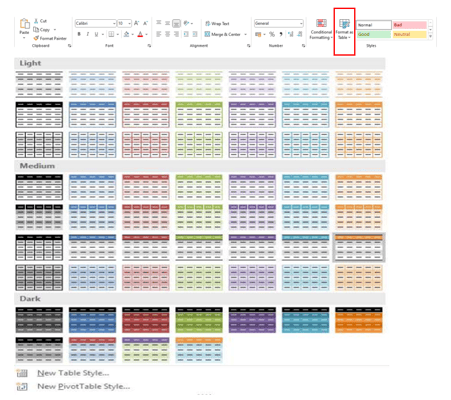Screen dimensions: 451x400
Task: Click the red font color icon
Action: [140, 34]
